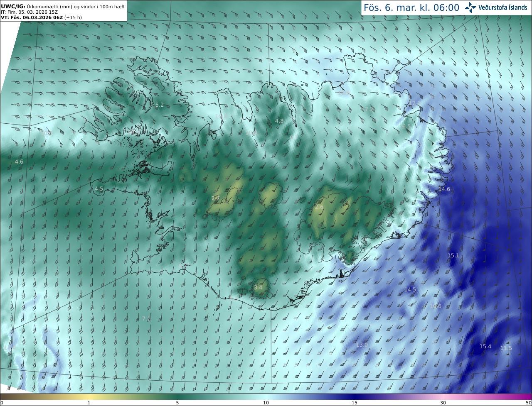Click the yellow section of the colour bar
532x406 pixels.
tap(89, 396)
